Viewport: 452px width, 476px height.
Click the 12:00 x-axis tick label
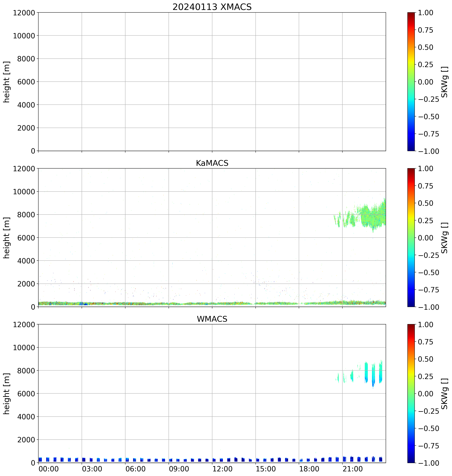tap(222, 469)
